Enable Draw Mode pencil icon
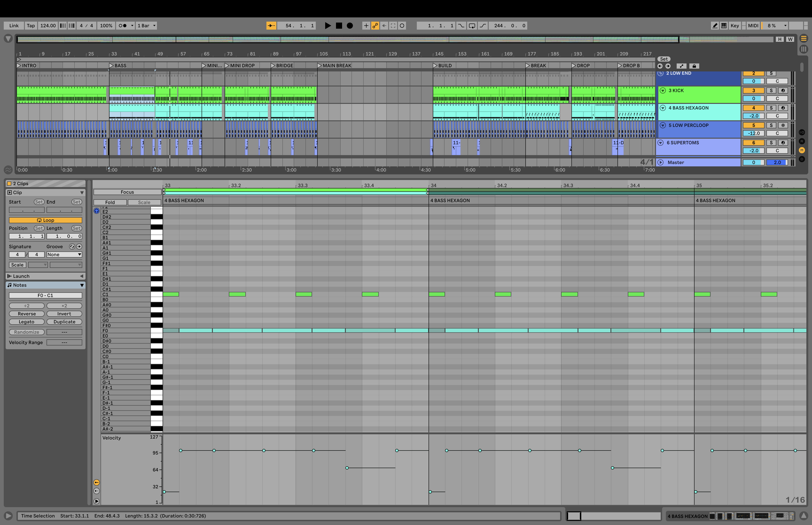 click(x=715, y=26)
